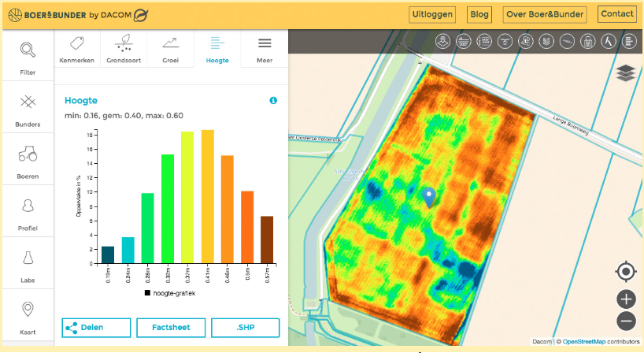
Task: Zoom out on the map with minus button
Action: coord(626,321)
